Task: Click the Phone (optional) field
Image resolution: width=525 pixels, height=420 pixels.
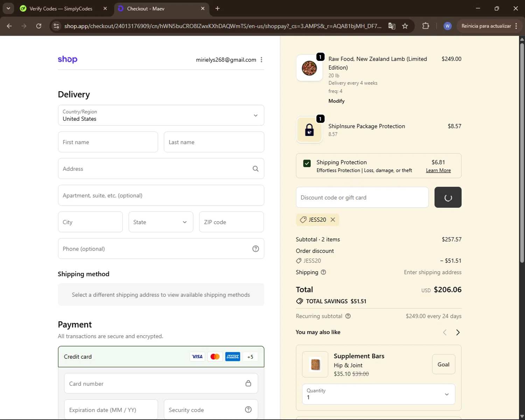Action: [161, 249]
